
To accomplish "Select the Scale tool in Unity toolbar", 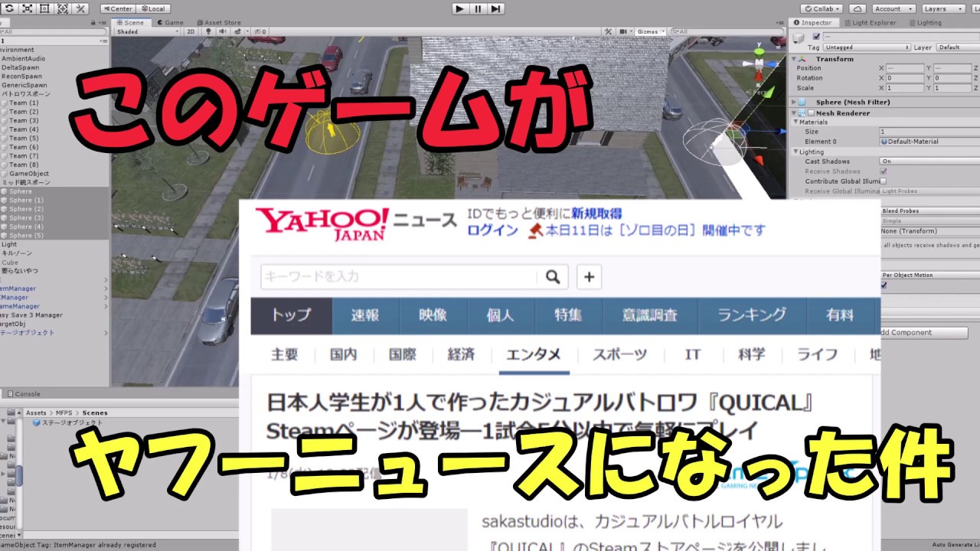I will pyautogui.click(x=28, y=8).
